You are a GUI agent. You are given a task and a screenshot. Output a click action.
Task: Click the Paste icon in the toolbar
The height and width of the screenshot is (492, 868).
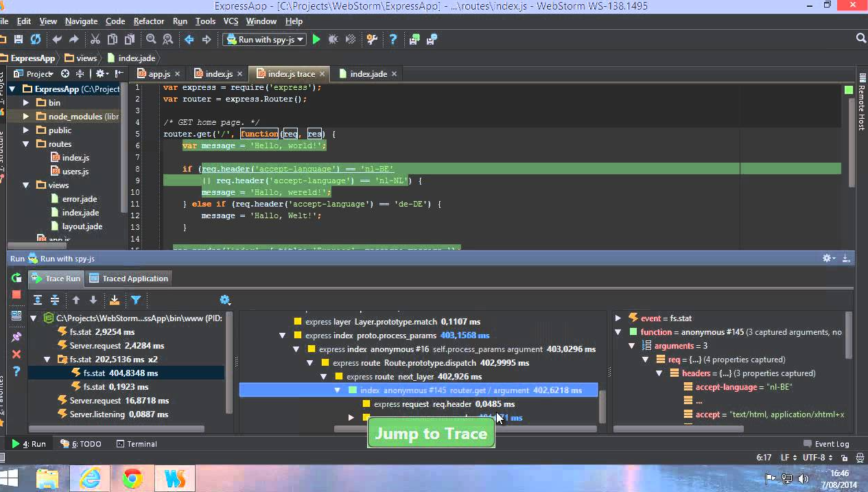[128, 40]
